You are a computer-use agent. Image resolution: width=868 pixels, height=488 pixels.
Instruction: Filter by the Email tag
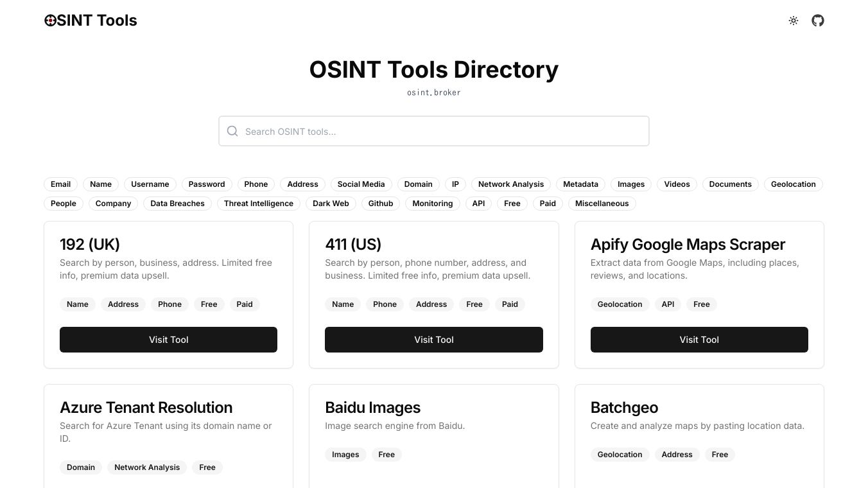point(61,184)
